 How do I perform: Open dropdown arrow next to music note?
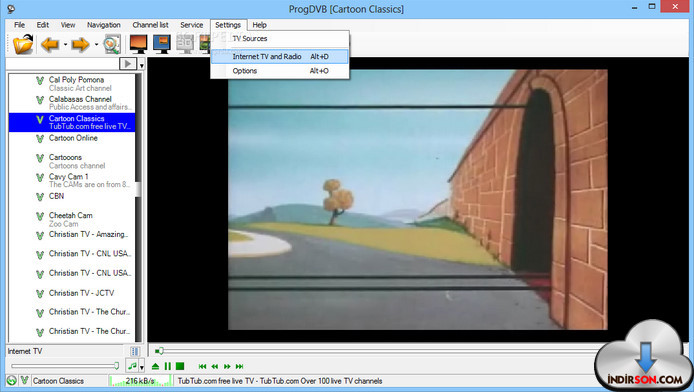[142, 367]
